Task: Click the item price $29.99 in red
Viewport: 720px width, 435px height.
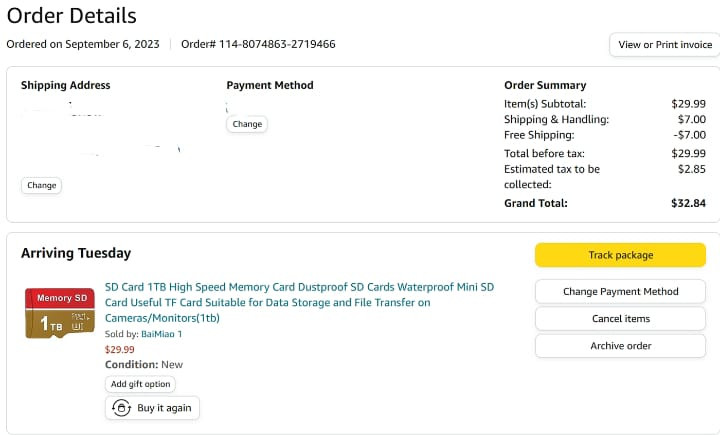Action: tap(119, 350)
